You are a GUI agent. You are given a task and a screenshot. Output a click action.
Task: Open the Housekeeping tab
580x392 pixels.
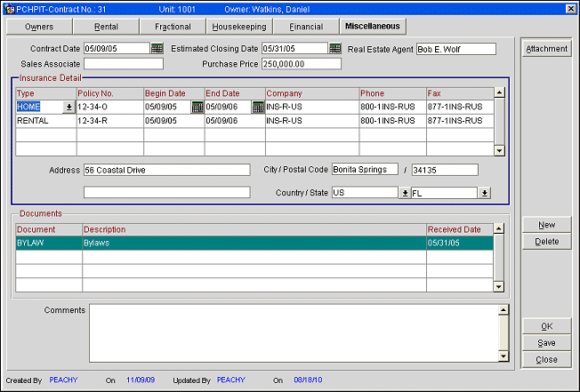239,27
